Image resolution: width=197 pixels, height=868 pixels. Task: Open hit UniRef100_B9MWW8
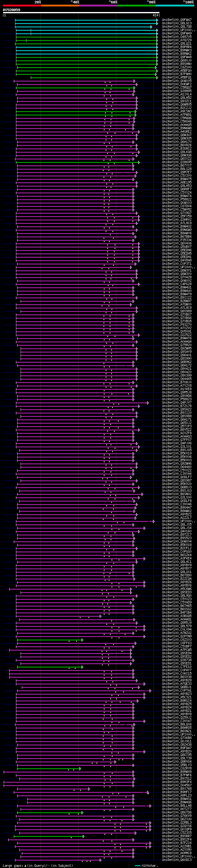click(x=177, y=772)
